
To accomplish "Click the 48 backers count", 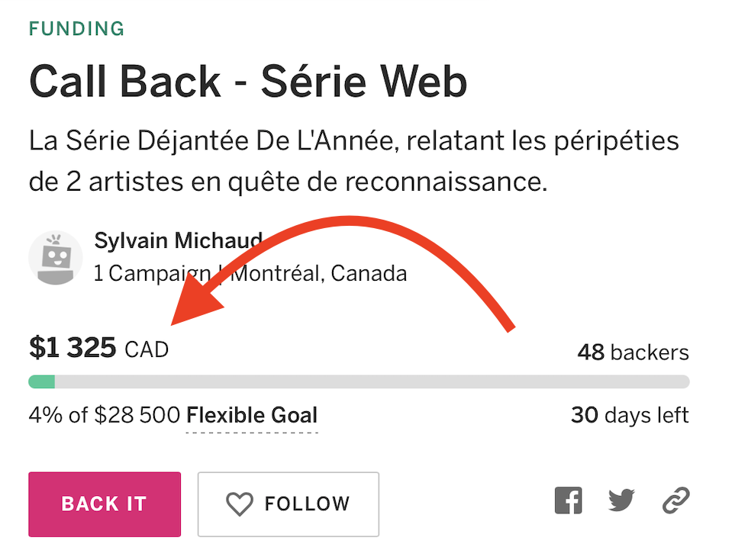I will (x=633, y=352).
